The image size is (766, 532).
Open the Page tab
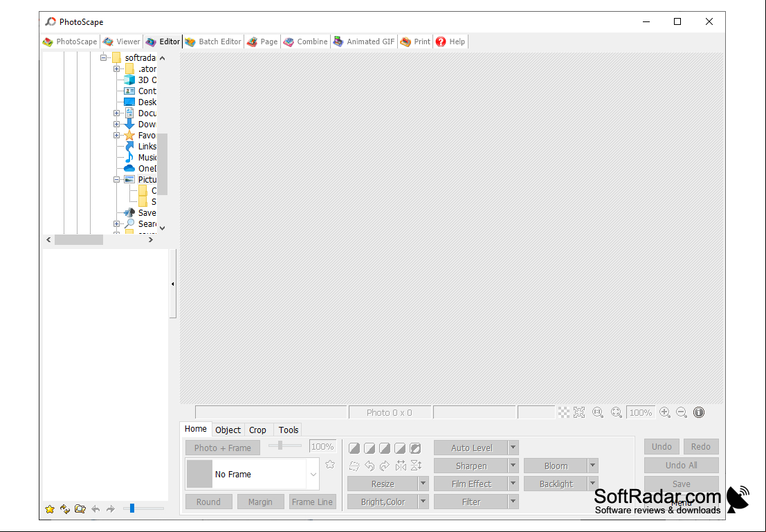point(262,42)
